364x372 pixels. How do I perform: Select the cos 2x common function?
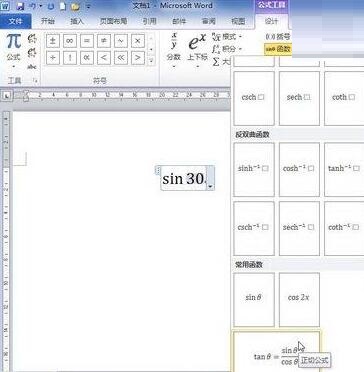[x=299, y=299]
